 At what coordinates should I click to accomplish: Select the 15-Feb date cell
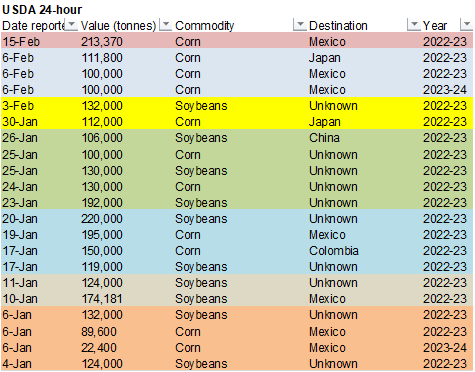pyautogui.click(x=21, y=42)
